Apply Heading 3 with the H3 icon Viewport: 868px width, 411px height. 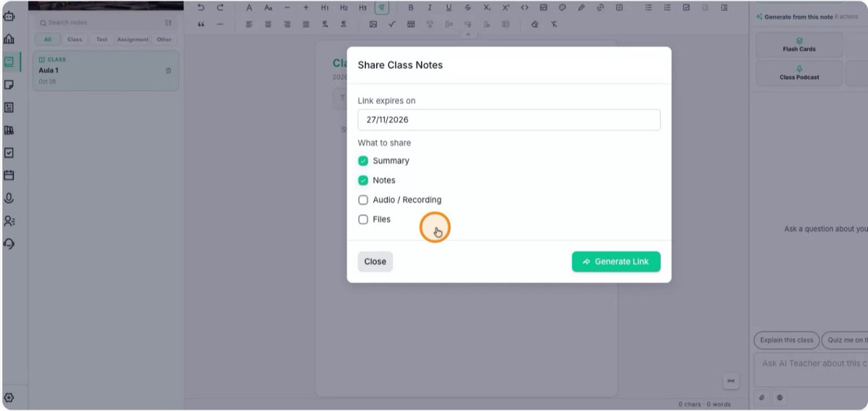pos(362,7)
